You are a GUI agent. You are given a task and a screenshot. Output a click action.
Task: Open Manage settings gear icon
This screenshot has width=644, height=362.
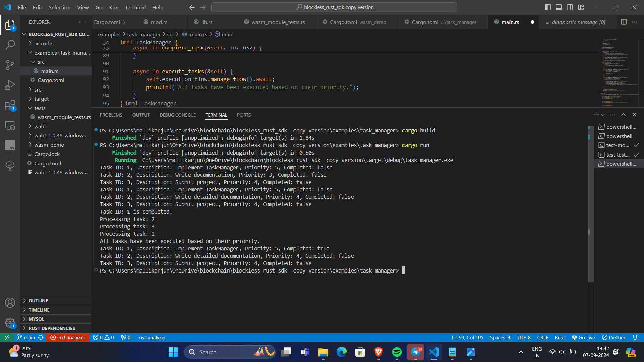tap(10, 323)
